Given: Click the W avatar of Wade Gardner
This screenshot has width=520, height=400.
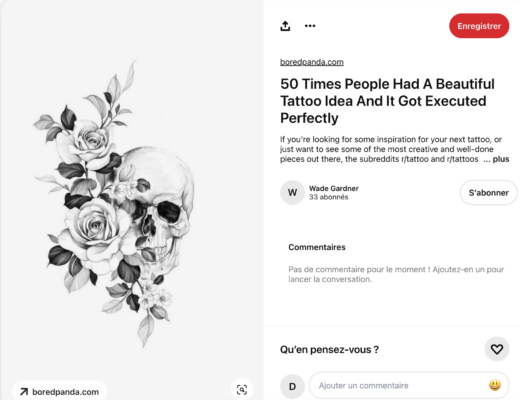Looking at the screenshot, I should point(292,192).
